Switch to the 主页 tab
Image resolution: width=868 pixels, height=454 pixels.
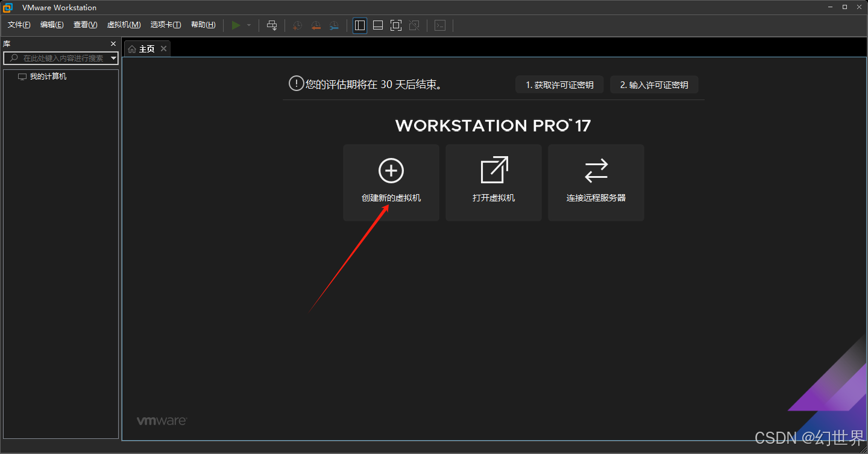point(147,49)
